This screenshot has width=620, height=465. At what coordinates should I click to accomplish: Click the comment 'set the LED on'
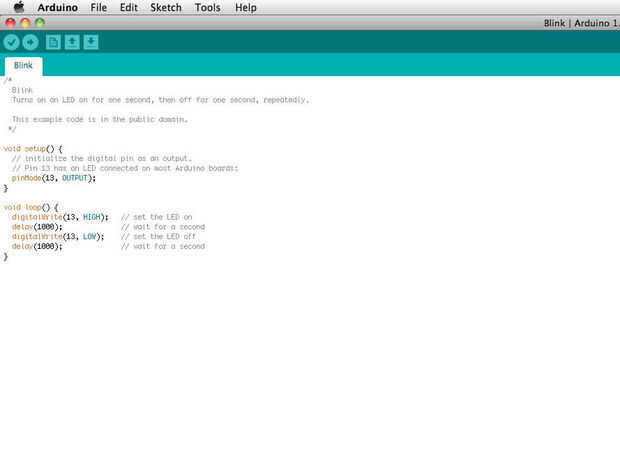[x=157, y=217]
